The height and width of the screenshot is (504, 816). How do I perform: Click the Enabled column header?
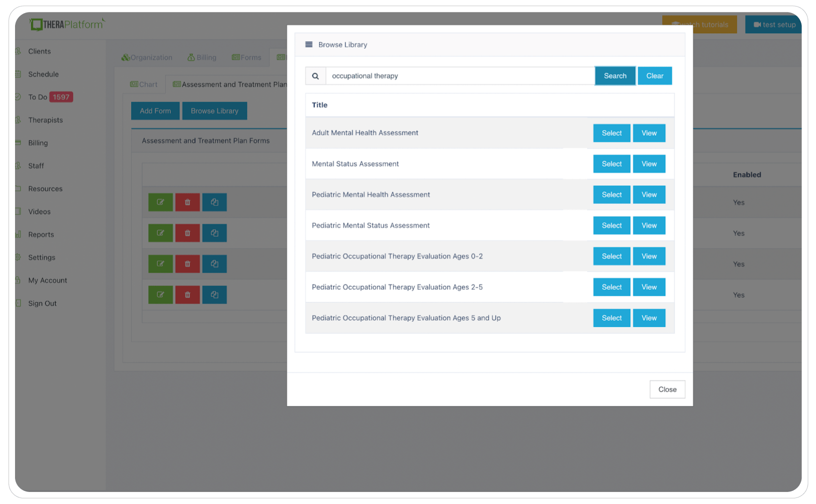[x=747, y=175]
